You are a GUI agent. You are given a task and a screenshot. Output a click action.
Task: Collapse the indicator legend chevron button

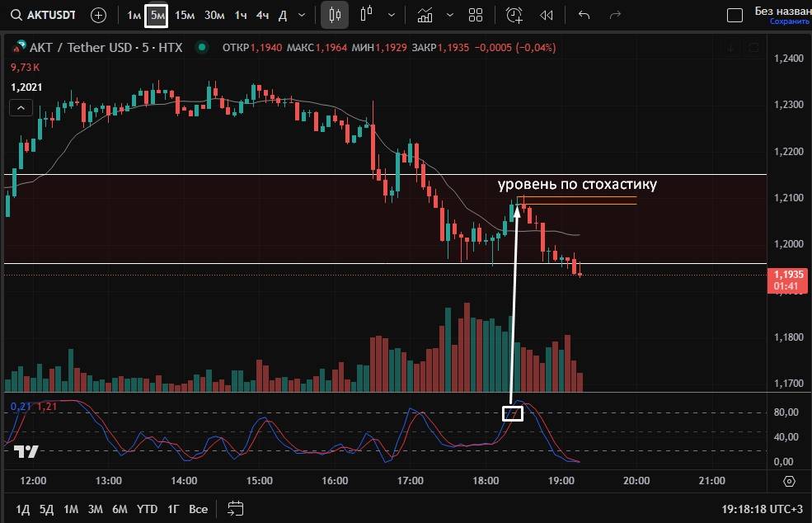[21, 107]
